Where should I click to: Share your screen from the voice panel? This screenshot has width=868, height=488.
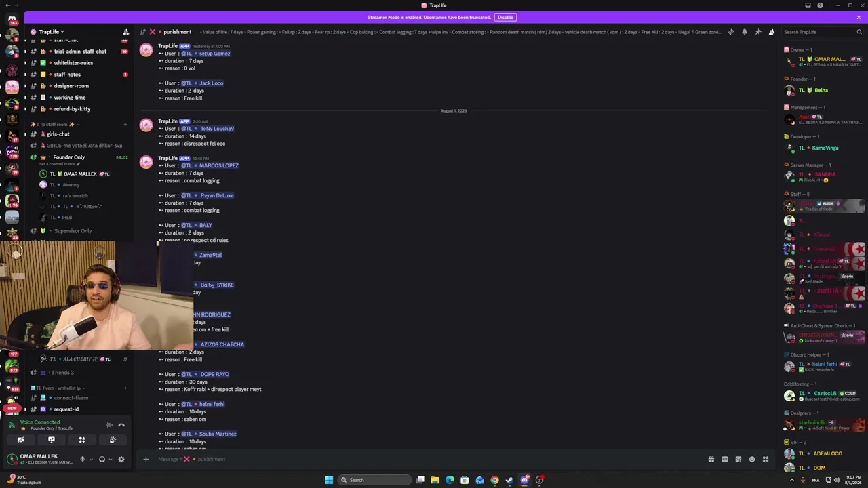52,440
